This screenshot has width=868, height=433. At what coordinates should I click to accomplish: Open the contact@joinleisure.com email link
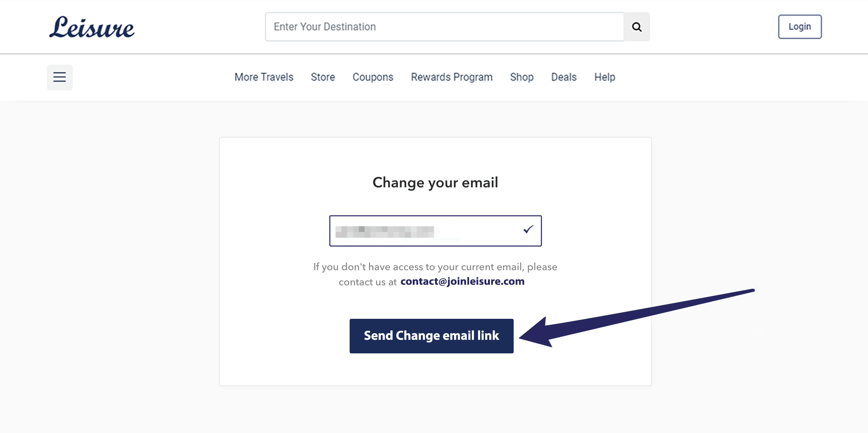(462, 281)
